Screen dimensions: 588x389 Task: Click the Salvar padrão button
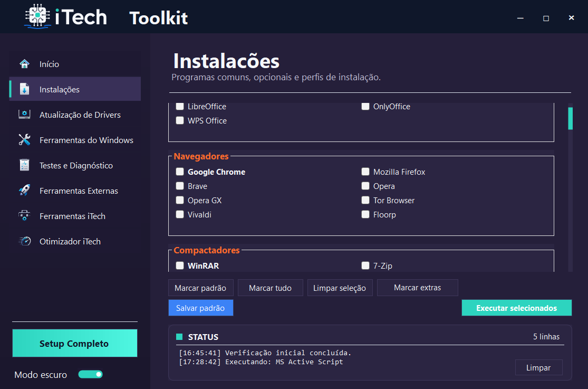coord(200,308)
